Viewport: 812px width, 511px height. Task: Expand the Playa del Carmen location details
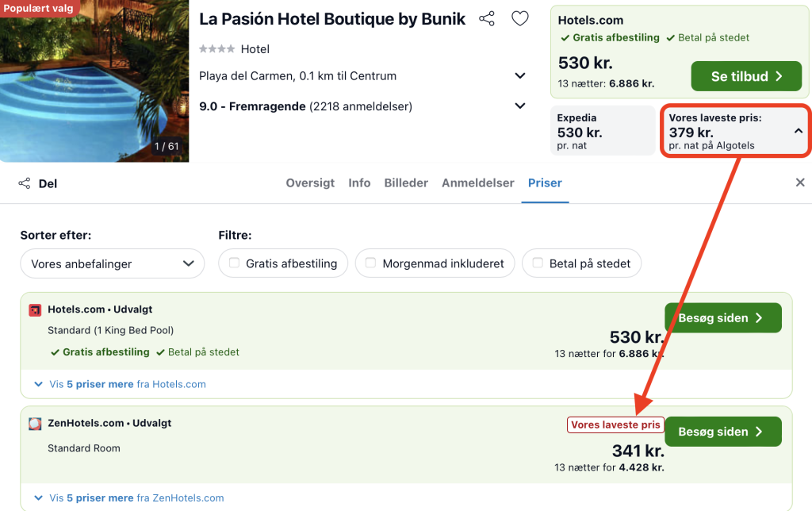[x=520, y=76]
